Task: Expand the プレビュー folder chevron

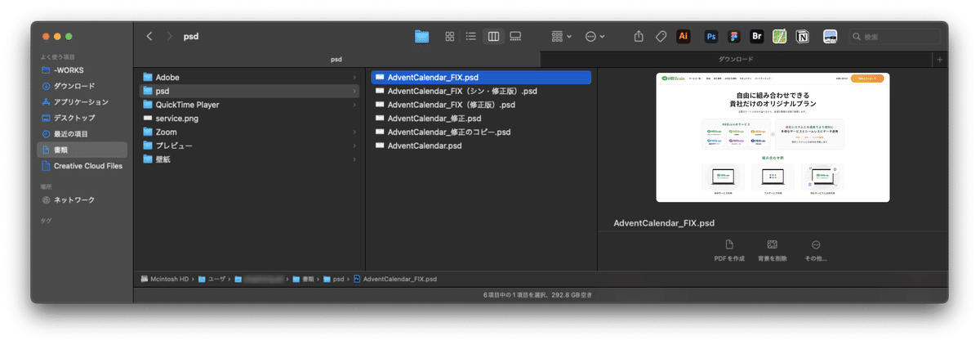Action: (x=354, y=146)
